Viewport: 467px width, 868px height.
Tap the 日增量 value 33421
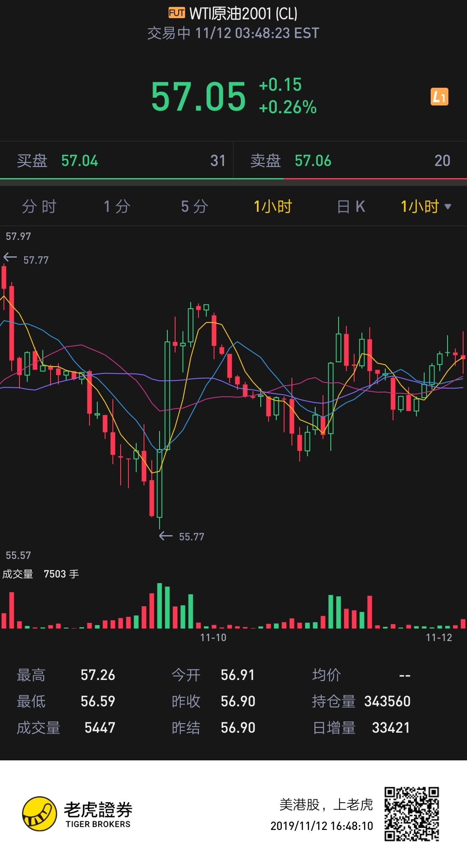[x=391, y=728]
